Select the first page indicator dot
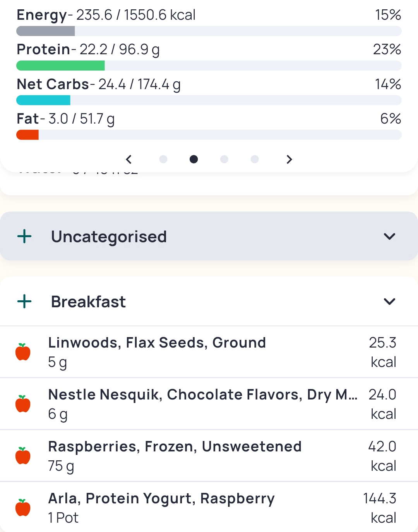Image resolution: width=418 pixels, height=532 pixels. [x=163, y=159]
